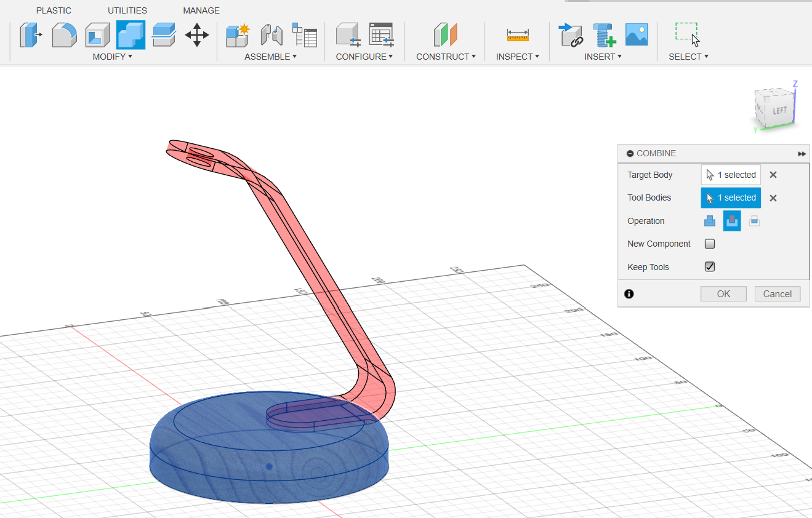
Task: Collapse the COMBINE dialog header icon
Action: [630, 154]
